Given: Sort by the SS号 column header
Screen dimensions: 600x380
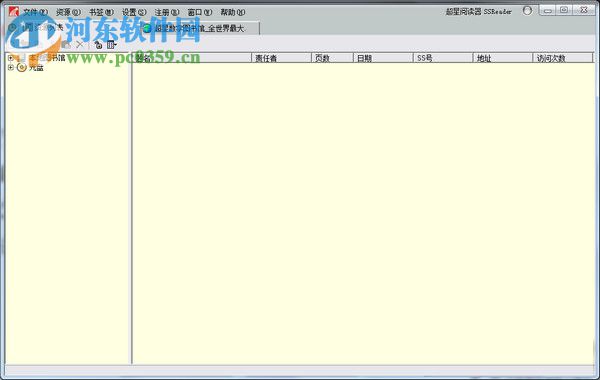Looking at the screenshot, I should (x=443, y=58).
